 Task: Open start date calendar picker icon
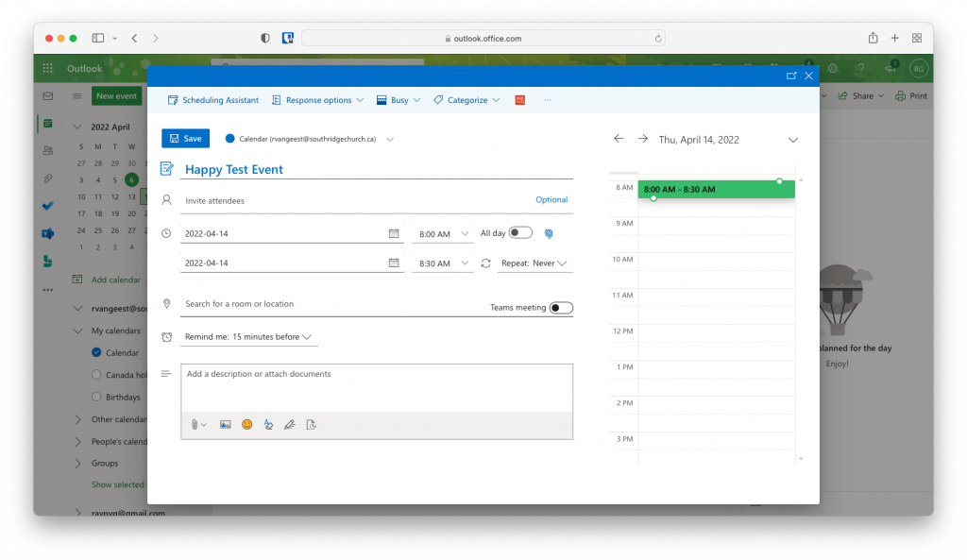(x=394, y=234)
